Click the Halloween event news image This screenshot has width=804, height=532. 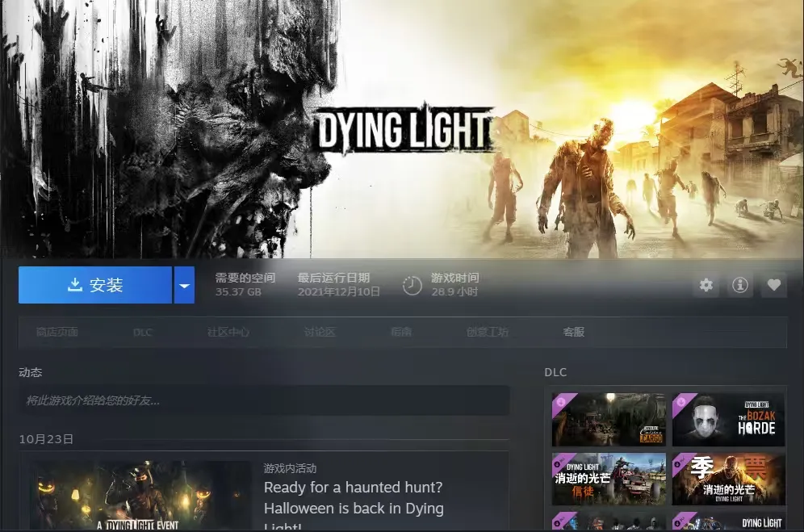(140, 496)
